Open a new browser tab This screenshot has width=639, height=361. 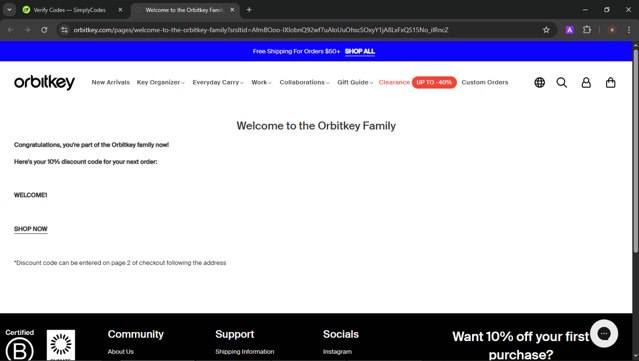click(249, 10)
